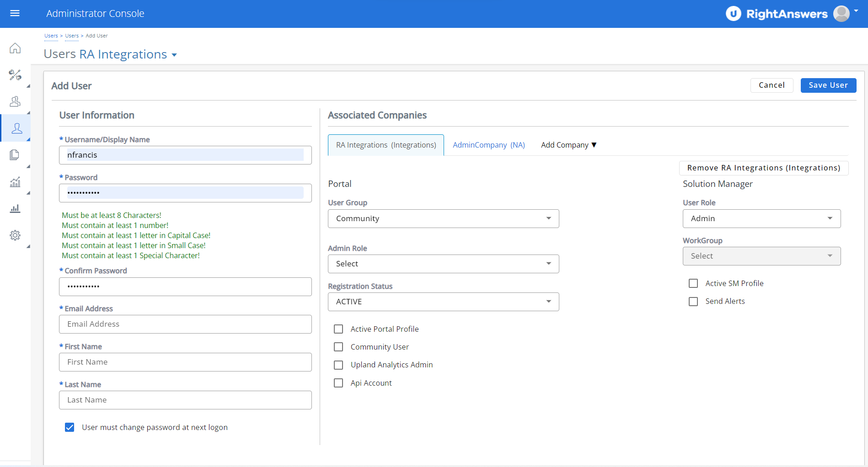Image resolution: width=868 pixels, height=467 pixels.
Task: Open the plain bar chart sidebar icon
Action: coord(15,209)
